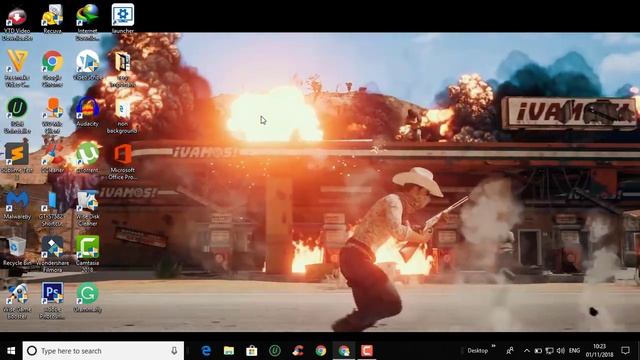Open the Windows Start menu
Image resolution: width=640 pixels, height=360 pixels.
(x=11, y=351)
